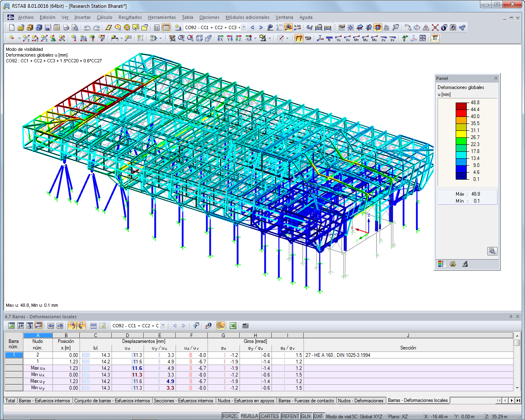Screen dimensions: 525x420
Task: Click the DXF status bar button
Action: point(319,416)
